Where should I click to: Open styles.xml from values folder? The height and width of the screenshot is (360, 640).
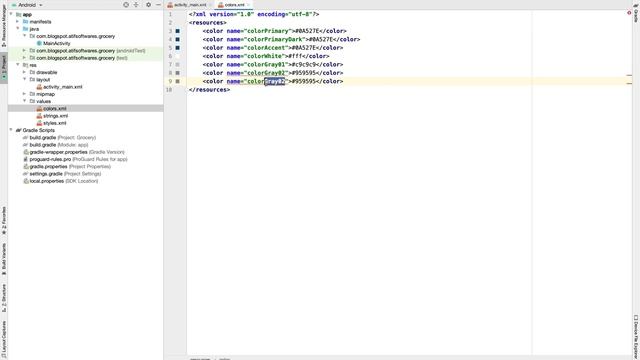point(55,123)
